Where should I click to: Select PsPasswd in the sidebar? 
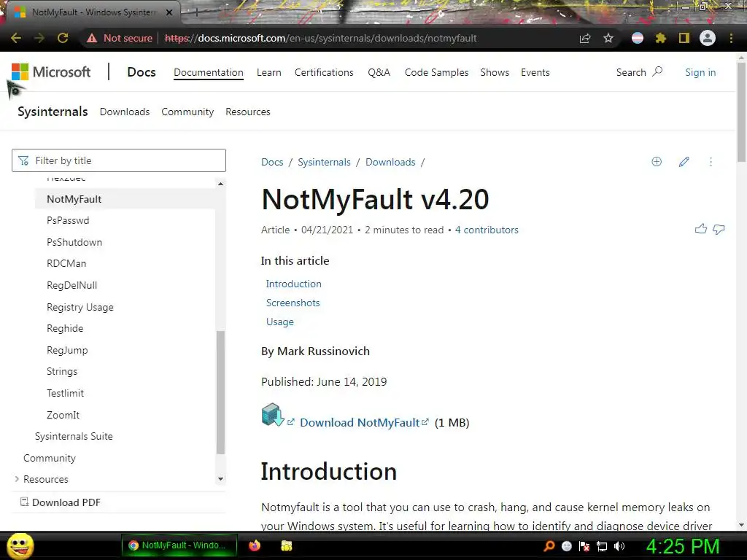click(x=68, y=220)
